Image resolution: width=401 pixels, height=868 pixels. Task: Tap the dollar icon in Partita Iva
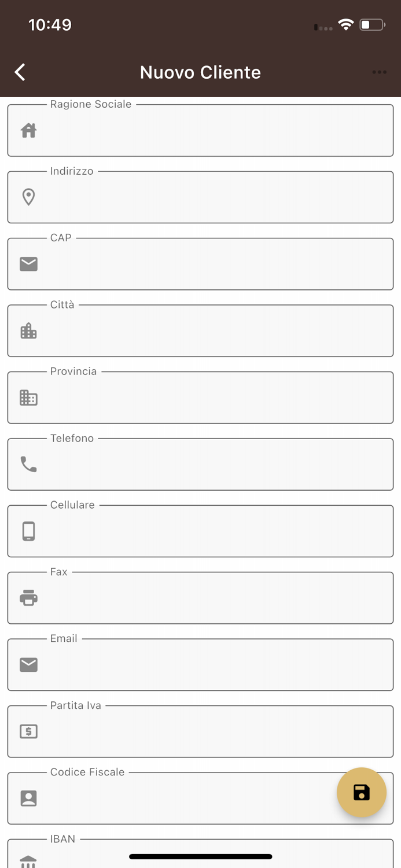(28, 731)
